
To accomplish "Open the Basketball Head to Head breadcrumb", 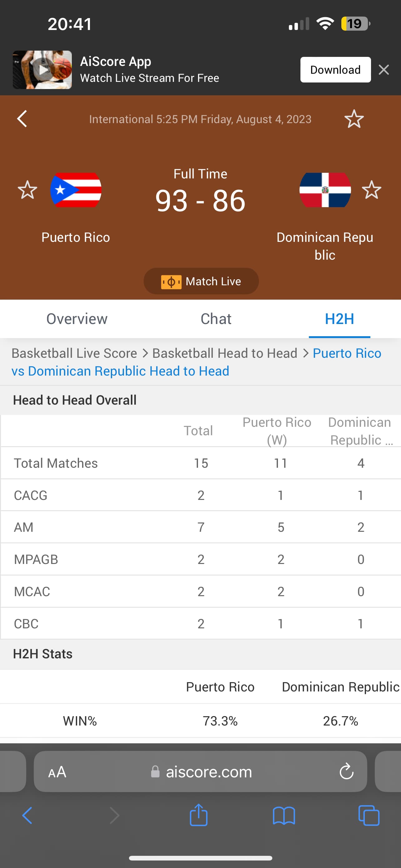I will click(x=225, y=353).
